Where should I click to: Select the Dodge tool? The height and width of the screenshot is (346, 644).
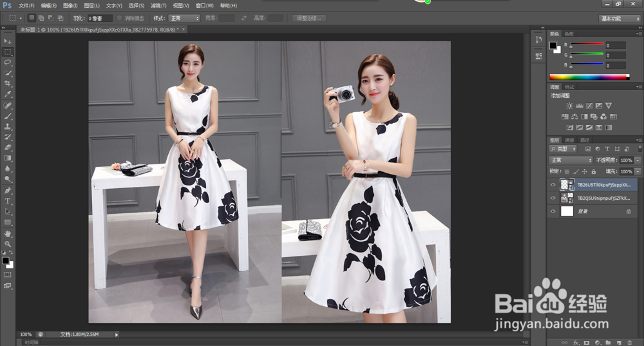7,179
